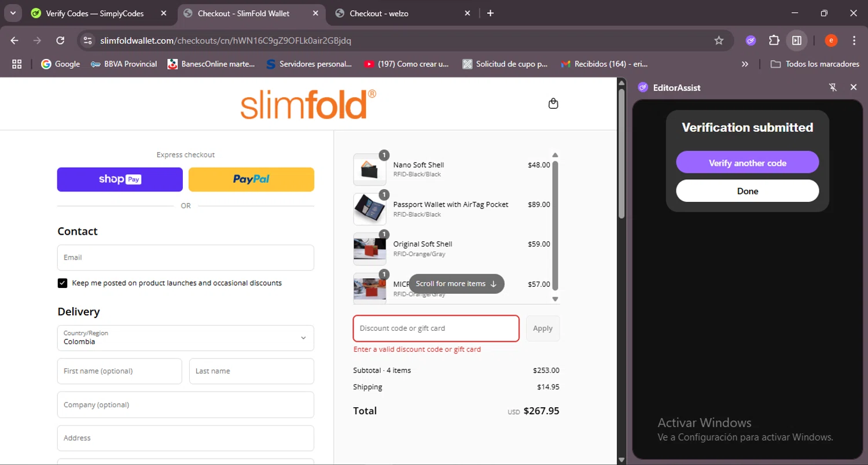The height and width of the screenshot is (465, 868).
Task: Close the EditorAssist side panel
Action: [x=854, y=87]
